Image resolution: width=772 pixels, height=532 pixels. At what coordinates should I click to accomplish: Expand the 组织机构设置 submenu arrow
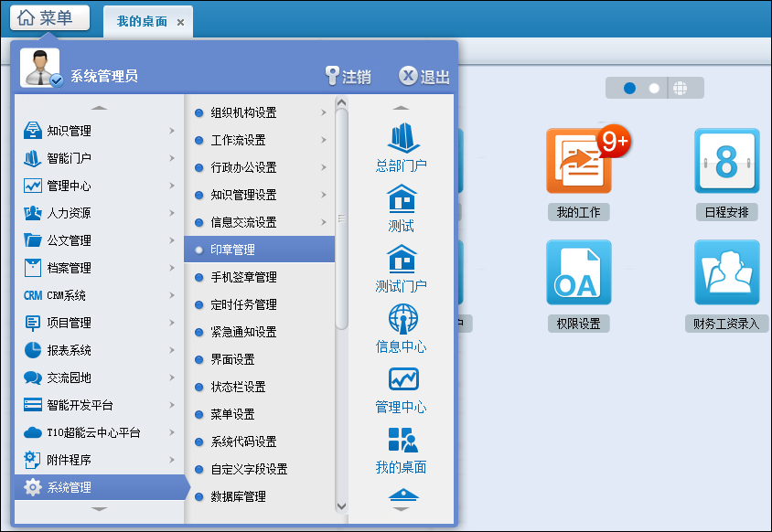pos(324,112)
